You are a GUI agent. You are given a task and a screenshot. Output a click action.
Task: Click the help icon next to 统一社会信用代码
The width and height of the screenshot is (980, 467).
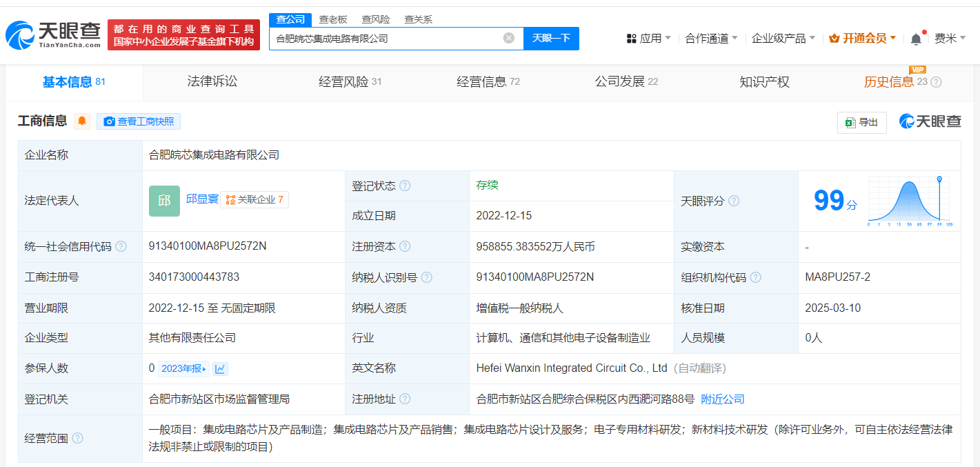pyautogui.click(x=121, y=246)
